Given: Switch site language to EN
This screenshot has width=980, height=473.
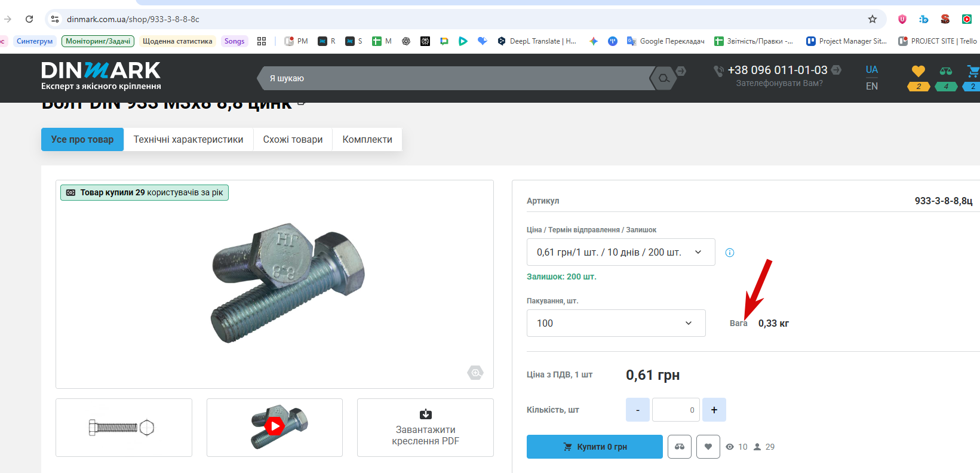Looking at the screenshot, I should (872, 86).
